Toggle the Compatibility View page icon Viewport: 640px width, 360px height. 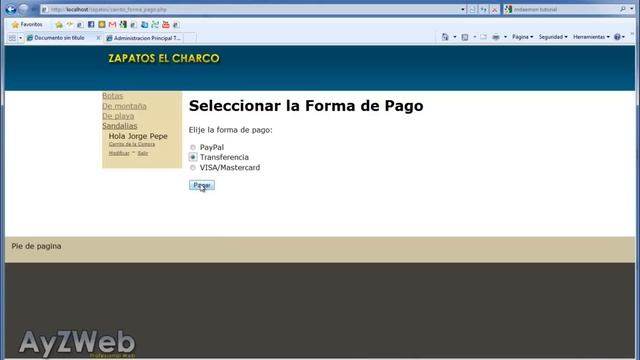point(473,9)
